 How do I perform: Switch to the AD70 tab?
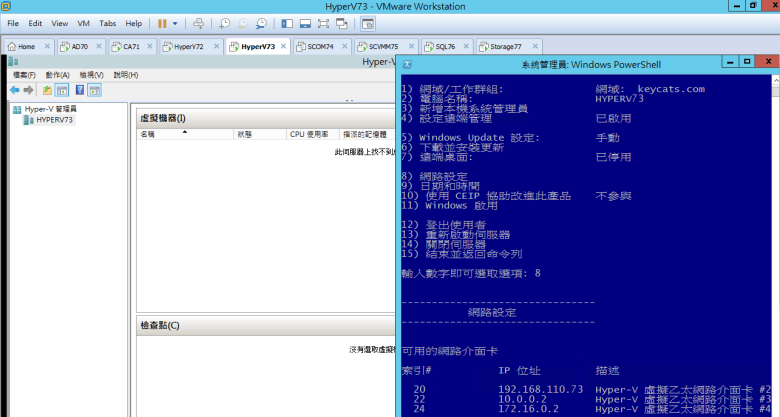80,46
